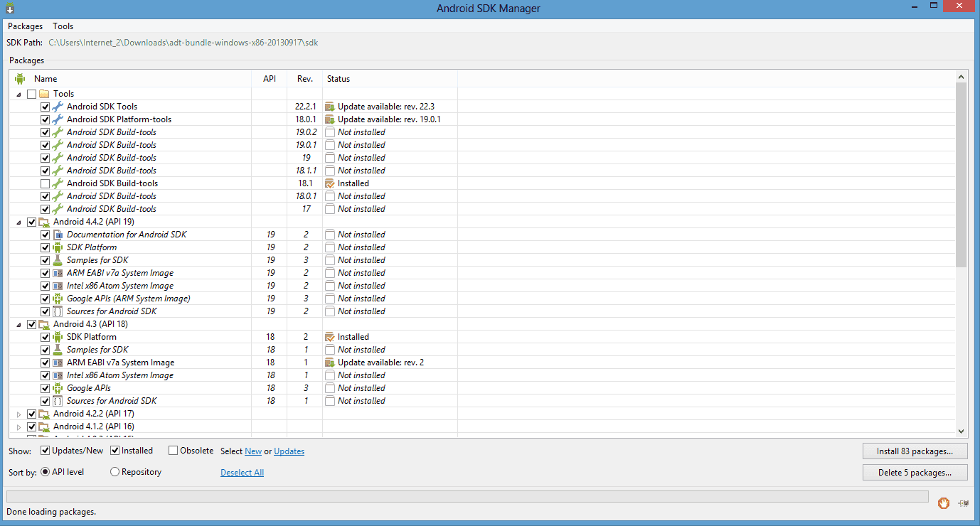Click the API 18 Sources for Android SDK icon
The image size is (980, 526).
(58, 401)
